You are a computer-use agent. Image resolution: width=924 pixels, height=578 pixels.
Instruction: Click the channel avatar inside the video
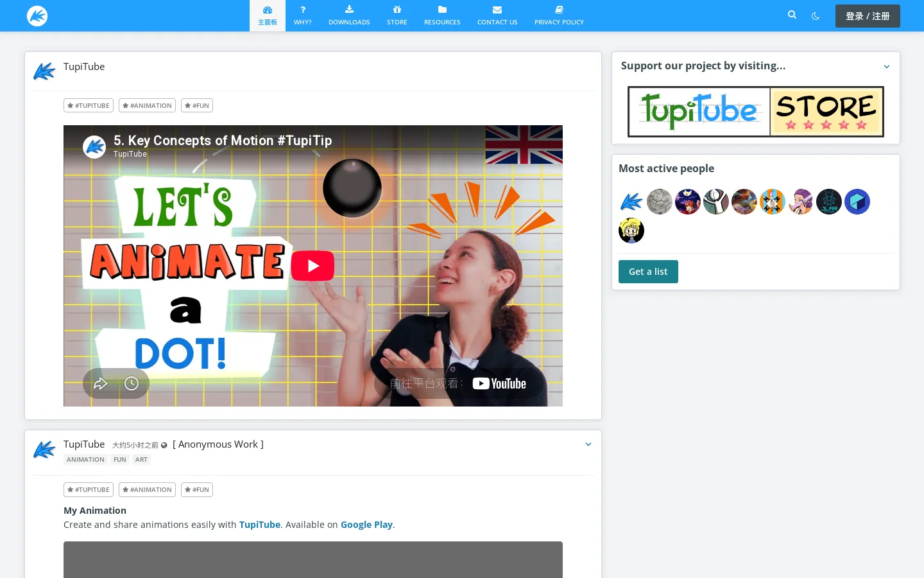pos(94,147)
